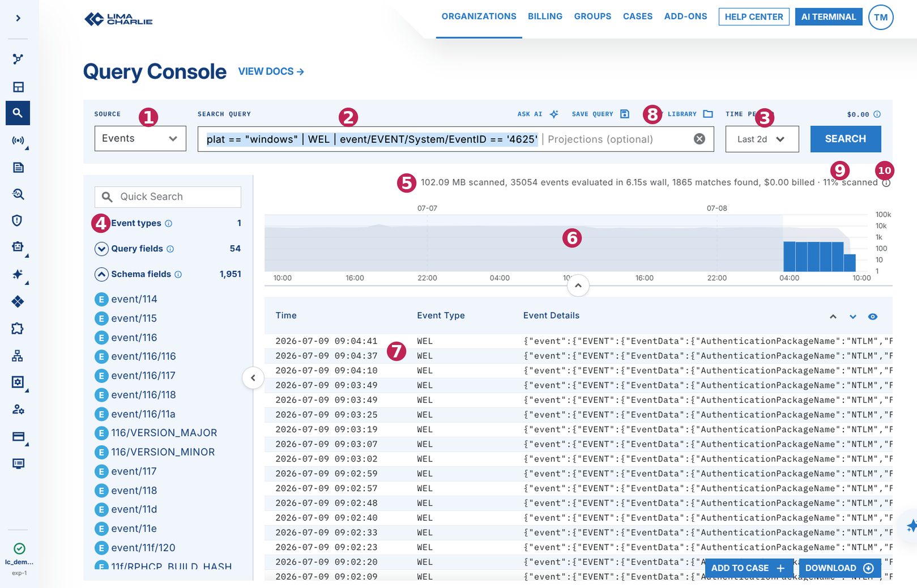Viewport: 917px width, 588px height.
Task: Collapse the histogram chart chevron
Action: (x=578, y=286)
